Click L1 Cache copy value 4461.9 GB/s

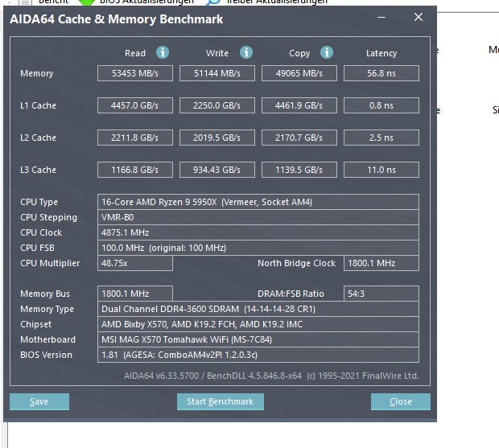pos(299,105)
